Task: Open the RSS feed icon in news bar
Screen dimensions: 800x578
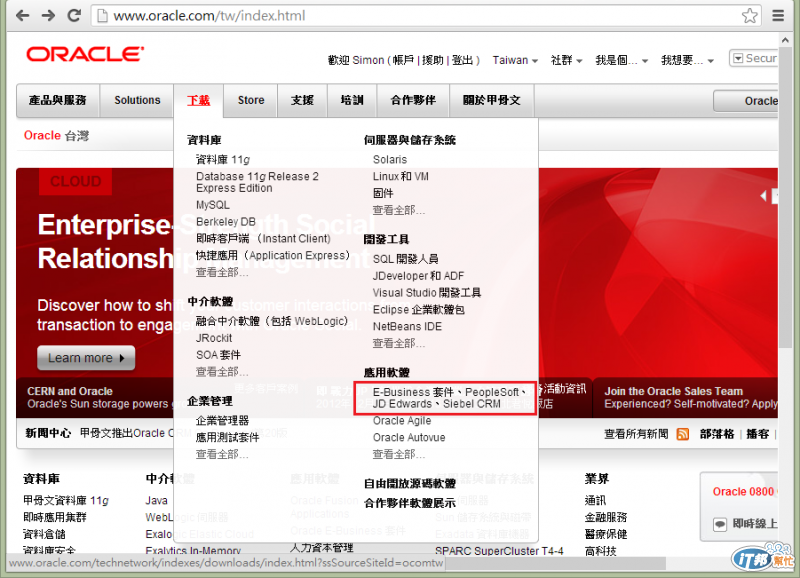Action: pyautogui.click(x=682, y=434)
